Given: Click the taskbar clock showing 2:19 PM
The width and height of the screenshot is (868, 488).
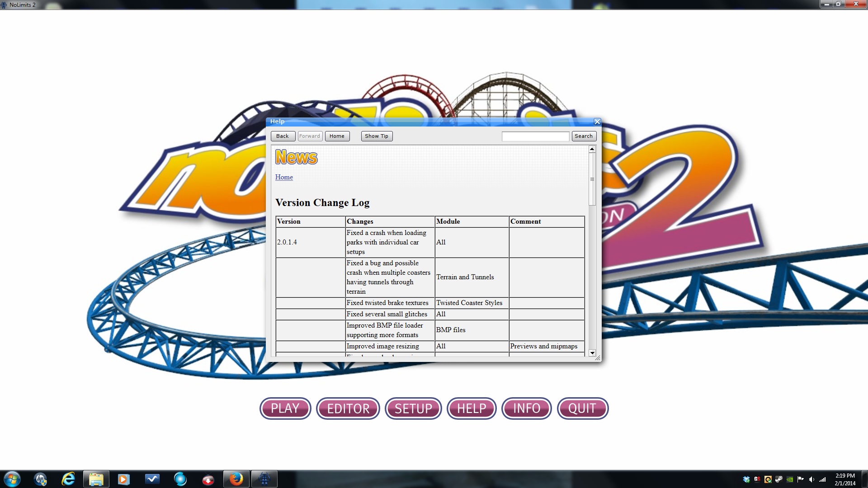Looking at the screenshot, I should [845, 479].
